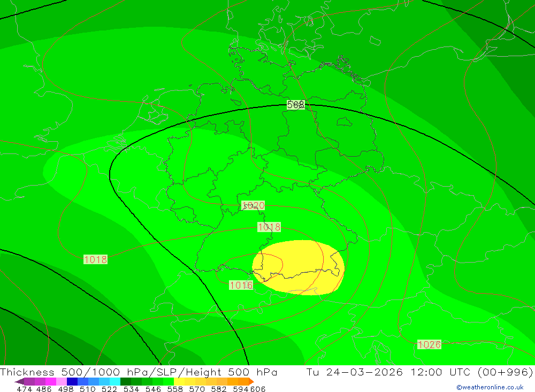Screen dimensions: 535x392
Task: Select the 1026 isobar label
Action: (429, 344)
